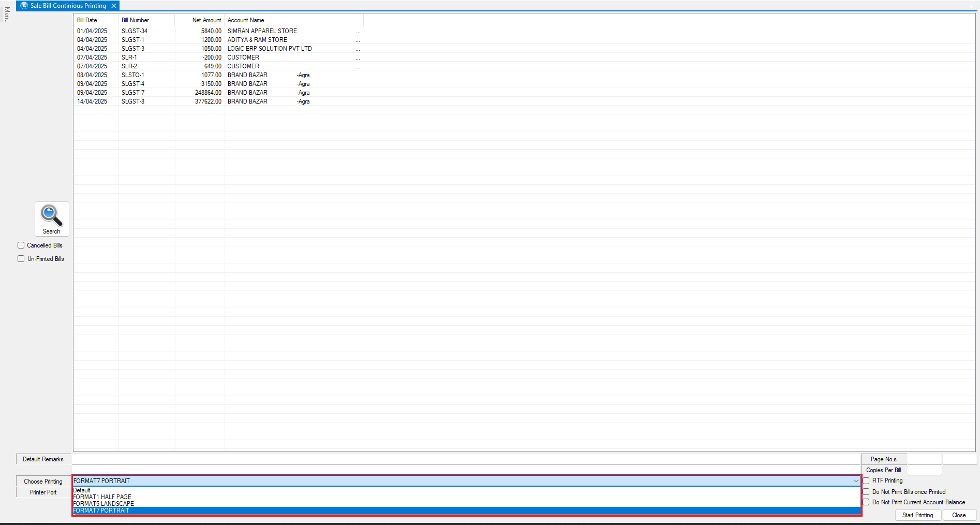The width and height of the screenshot is (980, 525).
Task: Open the vertical Menu side panel
Action: [x=7, y=14]
